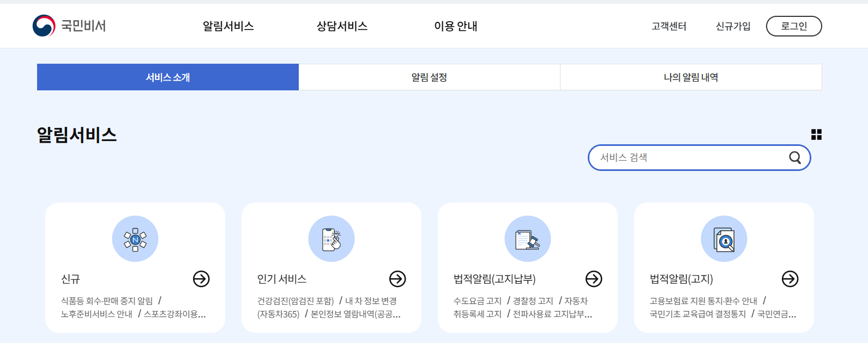The height and width of the screenshot is (343, 868).
Task: Open 신규 card arrow button
Action: (x=201, y=279)
